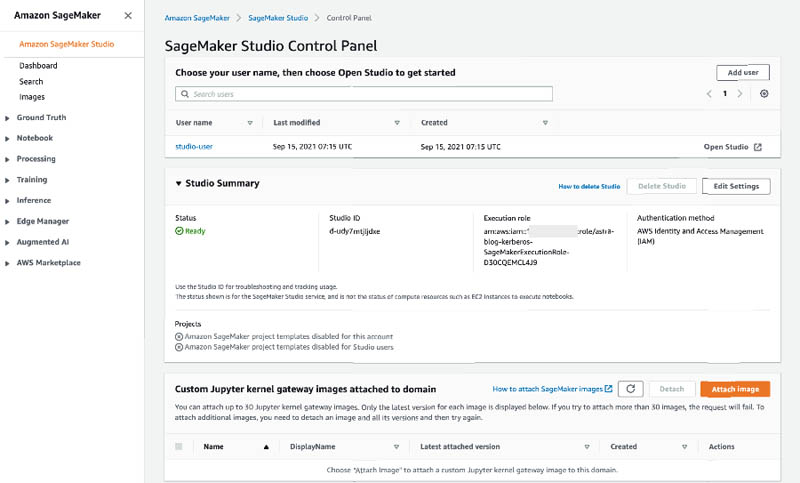The width and height of the screenshot is (800, 483).
Task: Expand Notebook section in sidebar
Action: [x=7, y=139]
